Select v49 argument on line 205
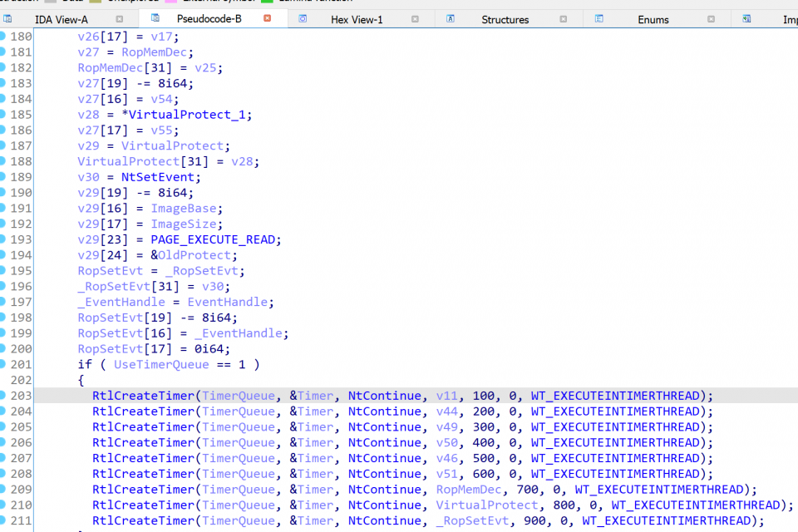The image size is (798, 532). 446,427
